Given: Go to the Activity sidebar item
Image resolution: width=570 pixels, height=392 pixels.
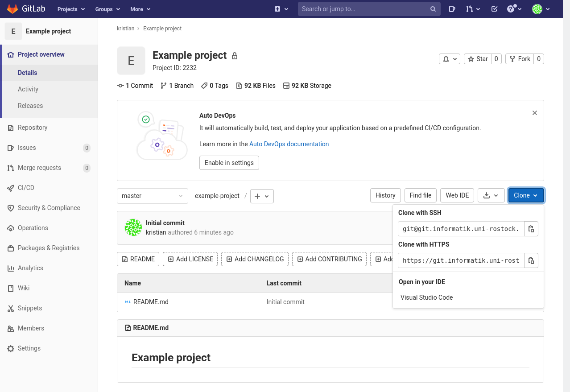Looking at the screenshot, I should pos(28,89).
